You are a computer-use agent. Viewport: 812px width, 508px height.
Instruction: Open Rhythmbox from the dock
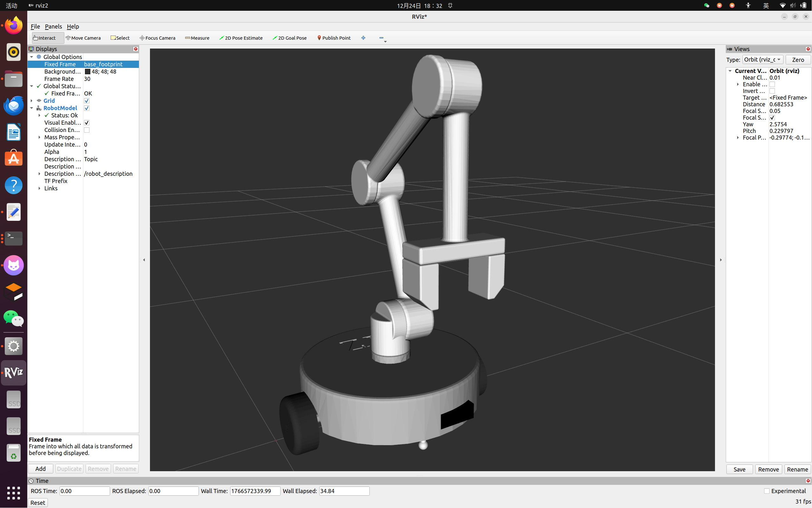[13, 52]
